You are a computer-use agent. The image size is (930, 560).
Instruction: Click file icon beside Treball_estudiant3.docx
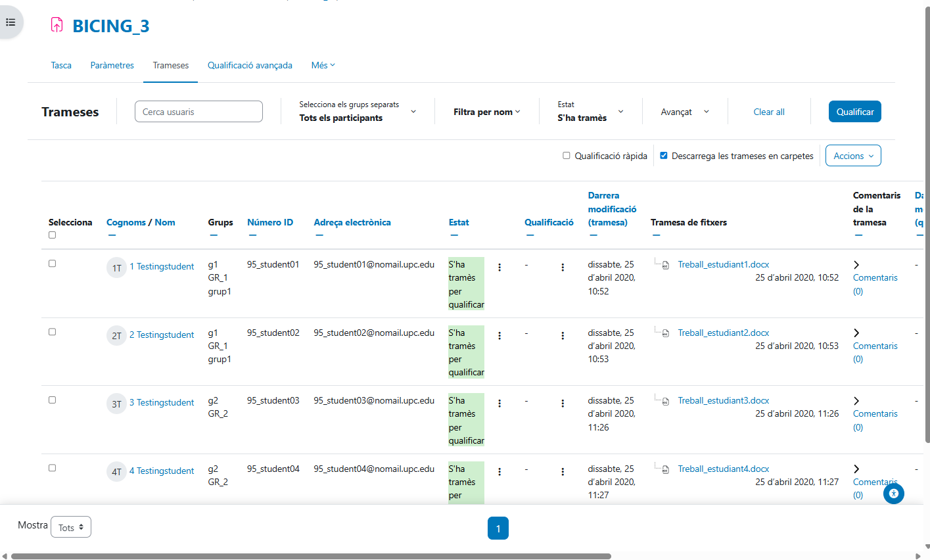click(665, 401)
